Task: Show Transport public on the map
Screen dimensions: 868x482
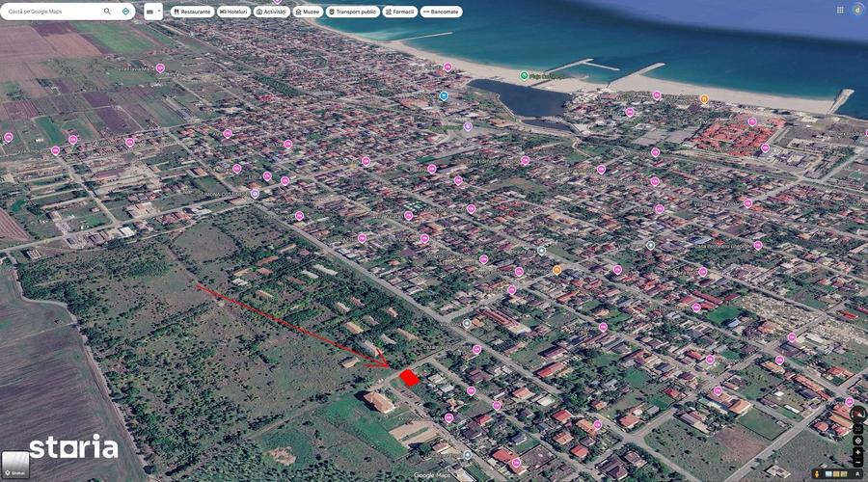Action: click(x=353, y=12)
